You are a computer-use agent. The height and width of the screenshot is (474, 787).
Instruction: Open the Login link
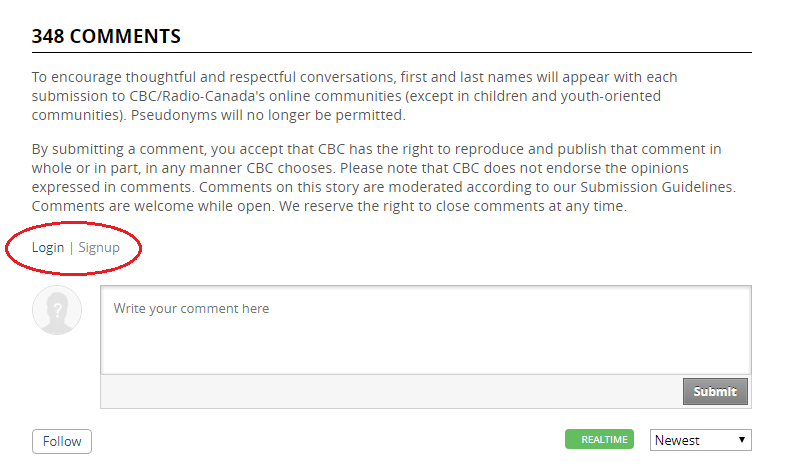coord(48,248)
